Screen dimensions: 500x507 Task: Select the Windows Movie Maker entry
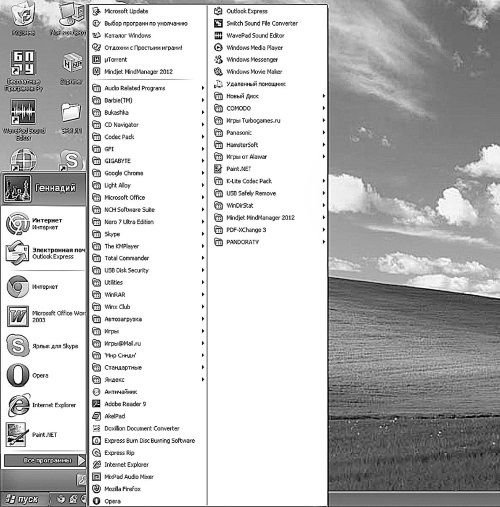[270, 72]
